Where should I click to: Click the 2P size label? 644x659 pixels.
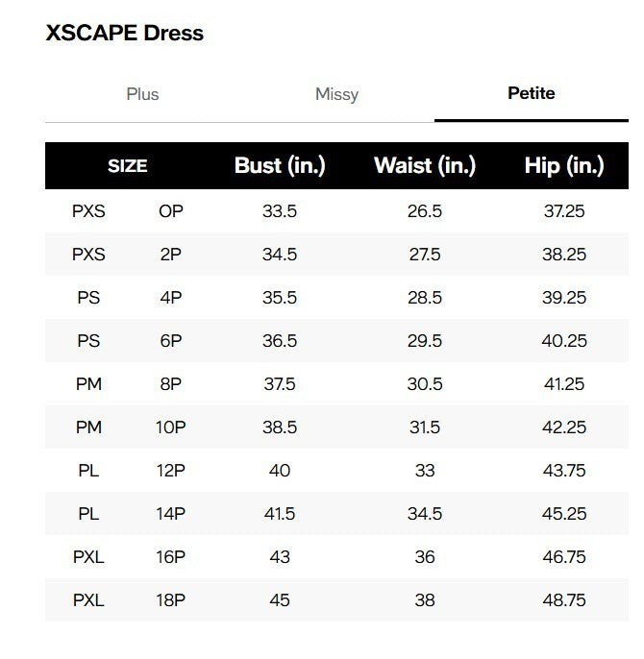[170, 255]
